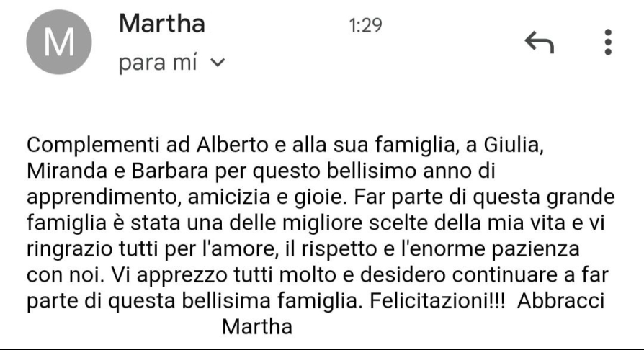644x350 pixels.
Task: Click Felicitazioni!!! near the message end
Action: pyautogui.click(x=437, y=301)
